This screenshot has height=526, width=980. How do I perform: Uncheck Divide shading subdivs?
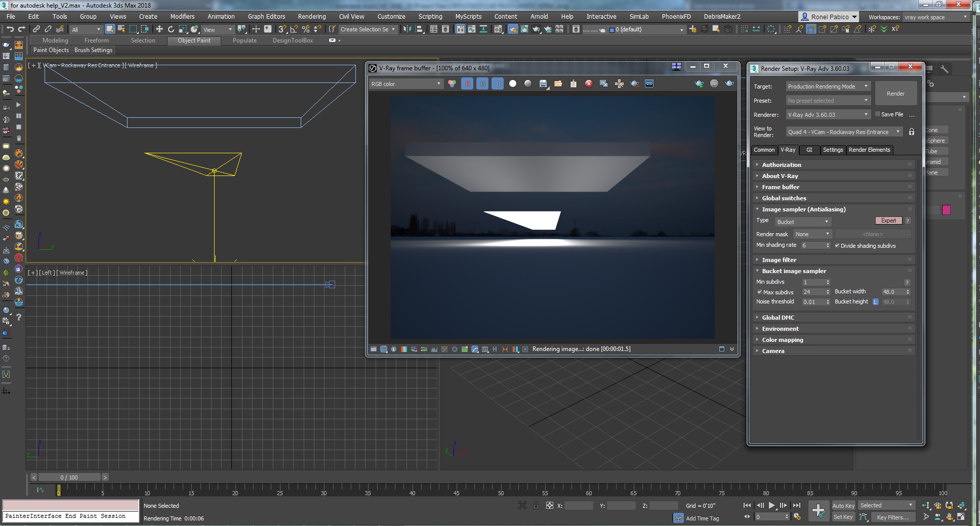coord(837,245)
